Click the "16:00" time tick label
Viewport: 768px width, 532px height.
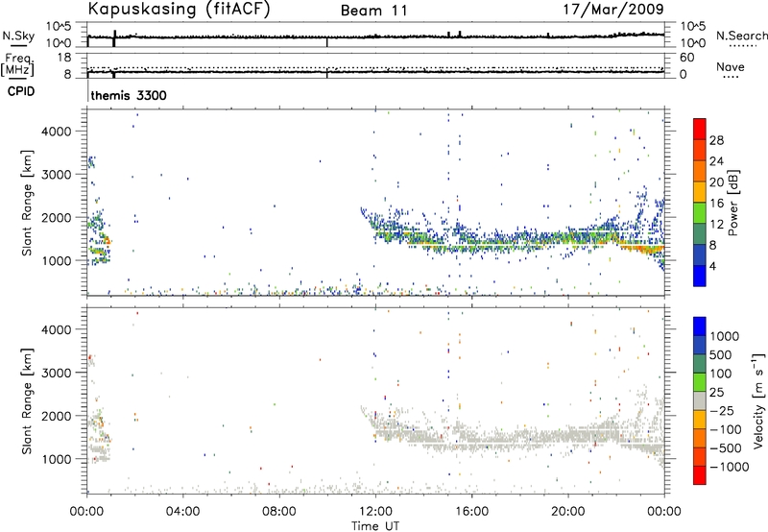(471, 512)
